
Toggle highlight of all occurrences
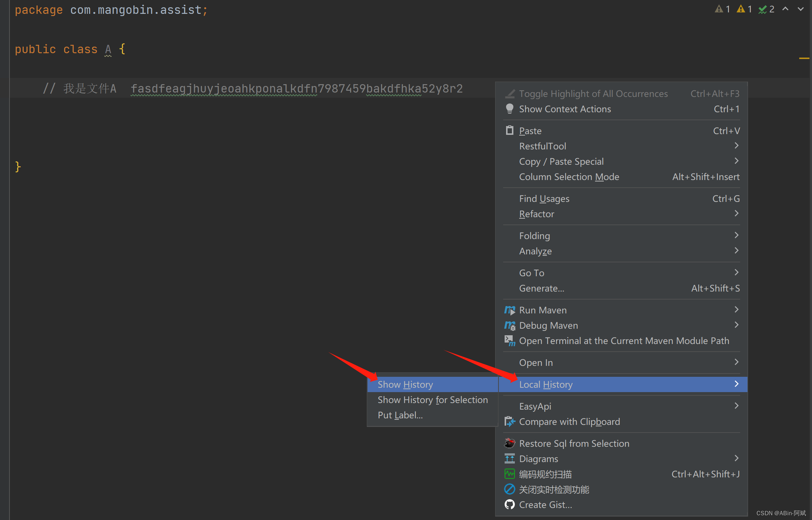[592, 93]
